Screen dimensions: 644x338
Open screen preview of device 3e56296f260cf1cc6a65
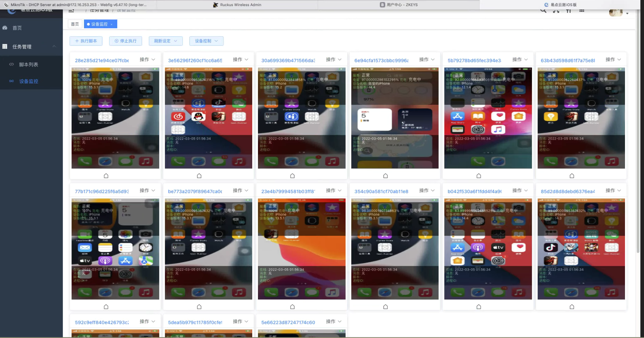208,118
